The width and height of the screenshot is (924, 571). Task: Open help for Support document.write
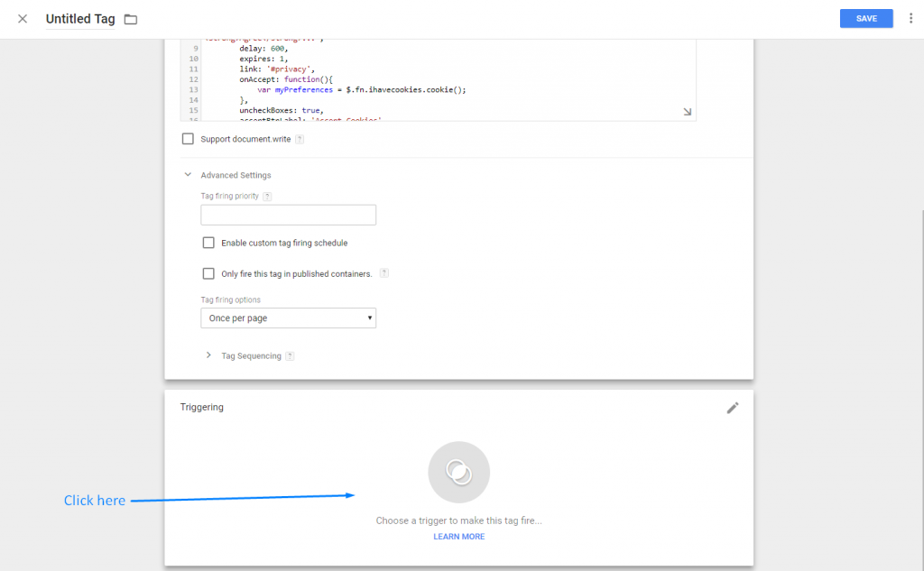click(x=300, y=139)
